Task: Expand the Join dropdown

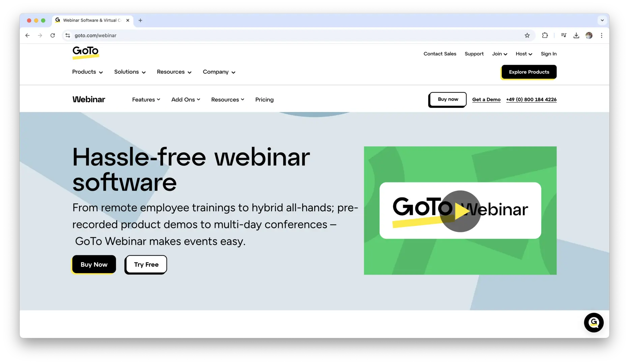Action: tap(499, 54)
